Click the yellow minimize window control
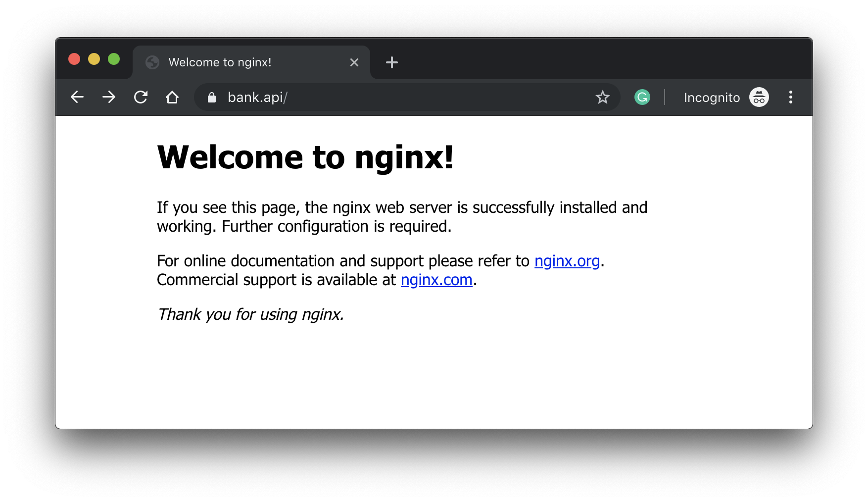Image resolution: width=868 pixels, height=502 pixels. click(x=94, y=59)
